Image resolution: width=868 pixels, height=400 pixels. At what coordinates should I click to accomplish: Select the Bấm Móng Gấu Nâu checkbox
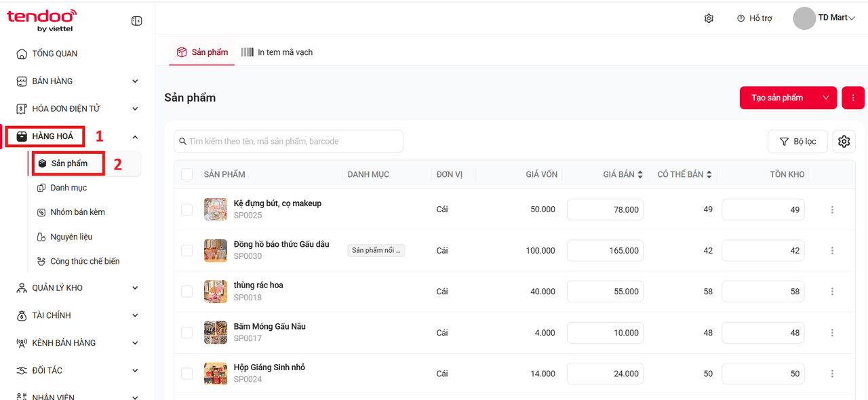(x=187, y=333)
